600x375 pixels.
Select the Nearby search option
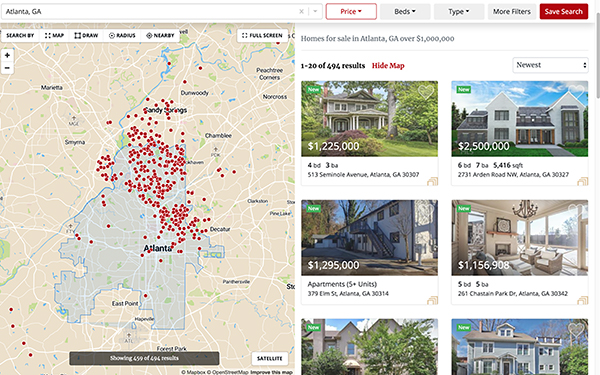[x=160, y=36]
